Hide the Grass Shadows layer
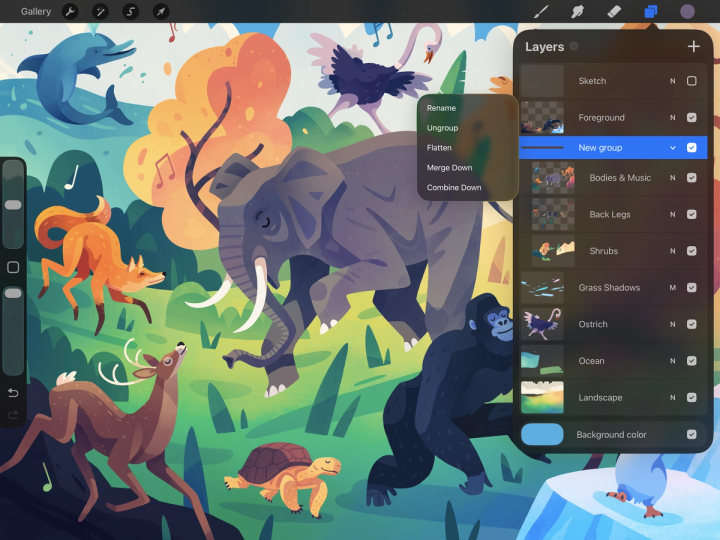This screenshot has width=720, height=540. pos(692,287)
